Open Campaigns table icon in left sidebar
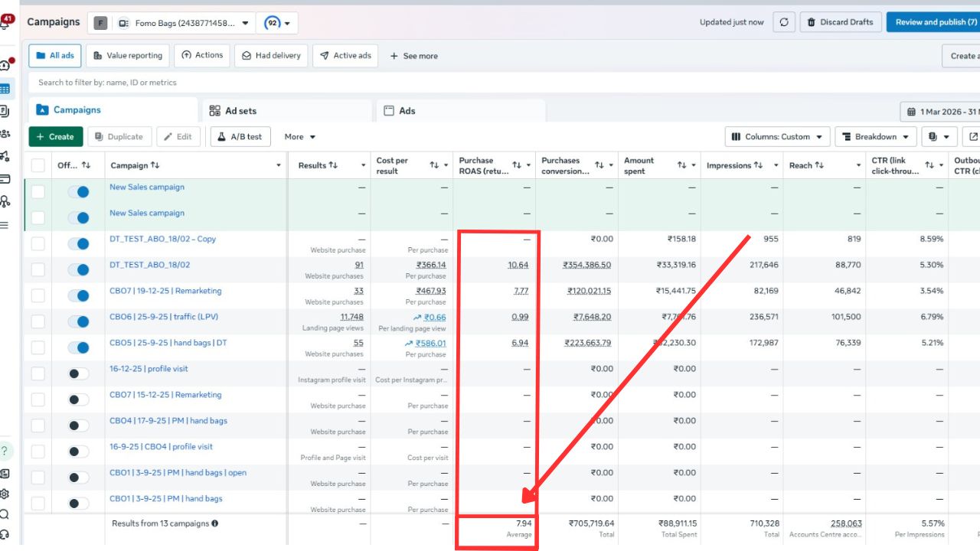The width and height of the screenshot is (980, 551). [x=5, y=89]
